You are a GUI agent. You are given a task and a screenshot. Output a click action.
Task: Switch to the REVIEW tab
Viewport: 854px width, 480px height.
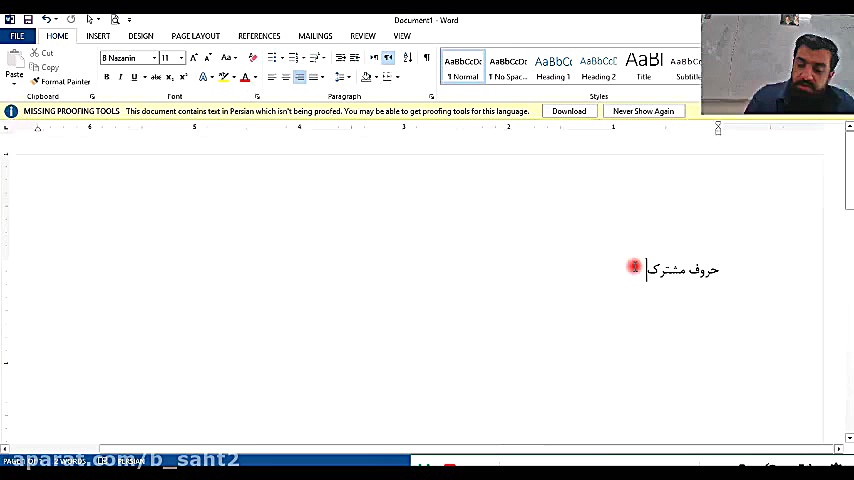363,36
